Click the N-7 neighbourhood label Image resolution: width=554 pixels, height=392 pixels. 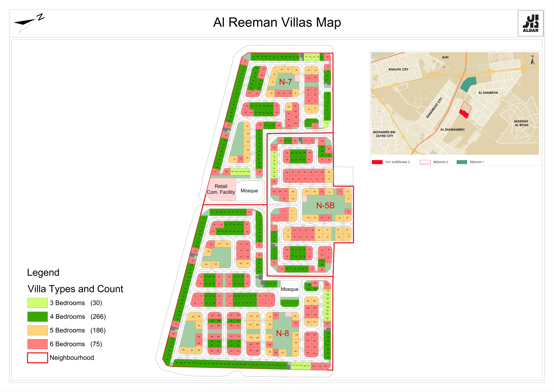286,82
